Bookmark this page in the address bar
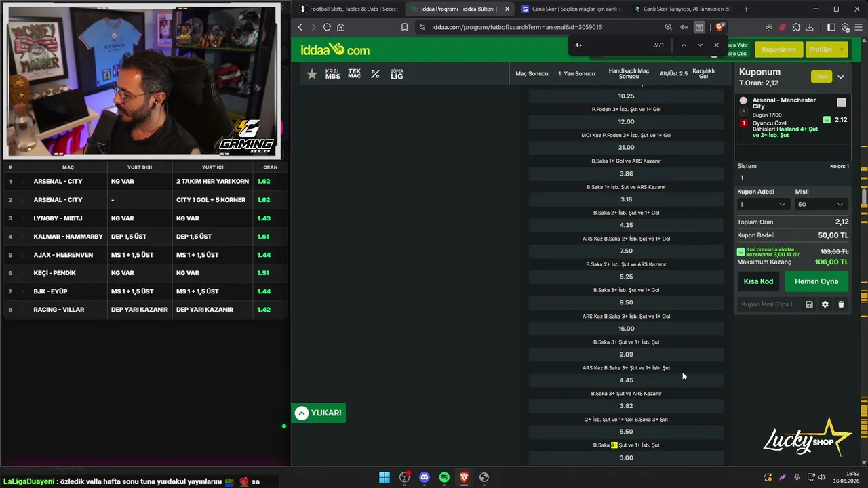 (404, 27)
